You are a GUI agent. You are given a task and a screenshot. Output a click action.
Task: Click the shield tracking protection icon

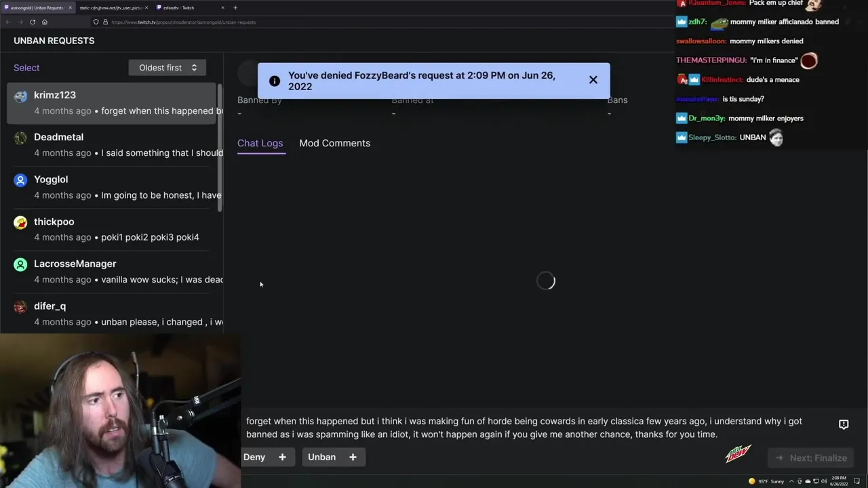click(96, 22)
